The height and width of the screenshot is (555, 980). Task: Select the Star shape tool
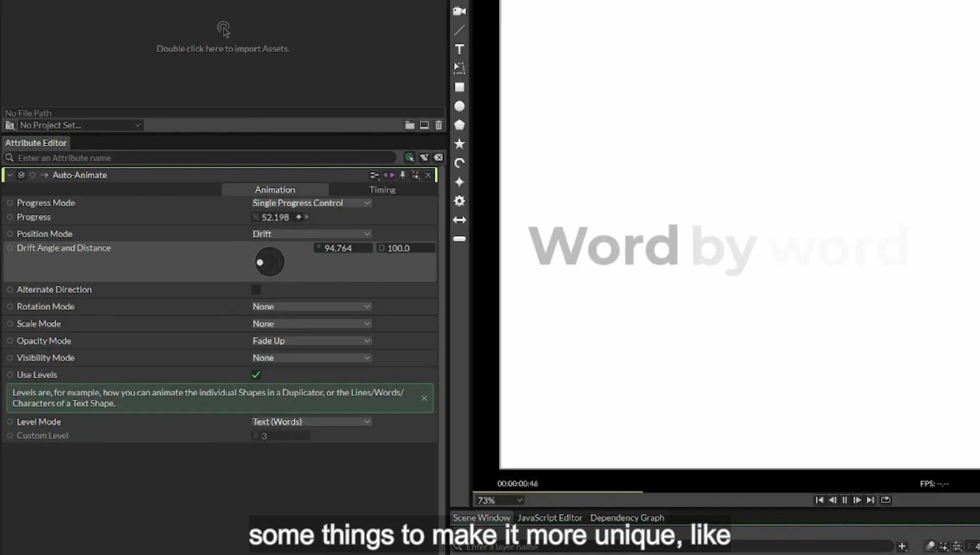(459, 144)
